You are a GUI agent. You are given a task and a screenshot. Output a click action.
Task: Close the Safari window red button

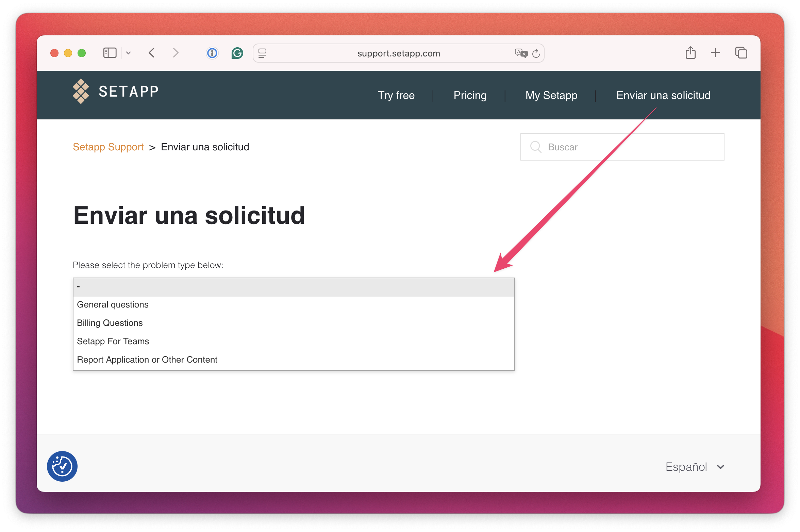click(54, 53)
